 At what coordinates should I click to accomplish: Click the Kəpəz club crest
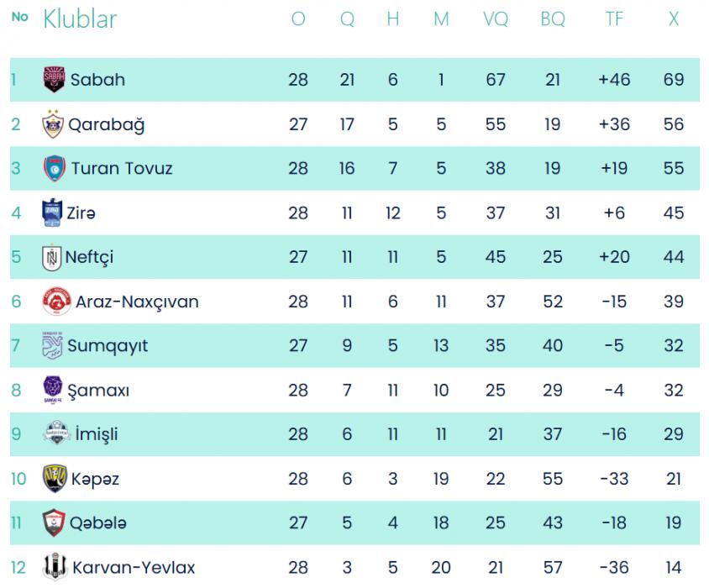pyautogui.click(x=55, y=479)
